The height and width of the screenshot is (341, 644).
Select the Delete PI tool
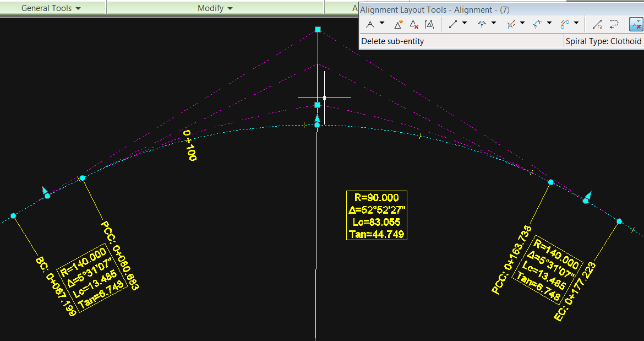click(x=413, y=24)
